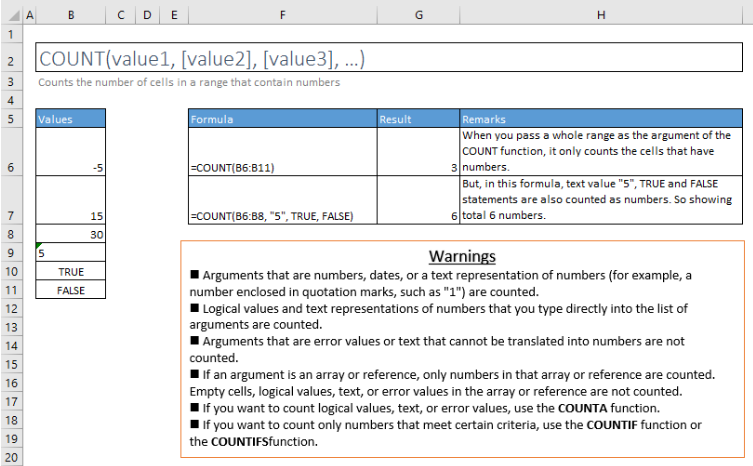753x466 pixels.
Task: Select column D header
Action: [x=147, y=15]
